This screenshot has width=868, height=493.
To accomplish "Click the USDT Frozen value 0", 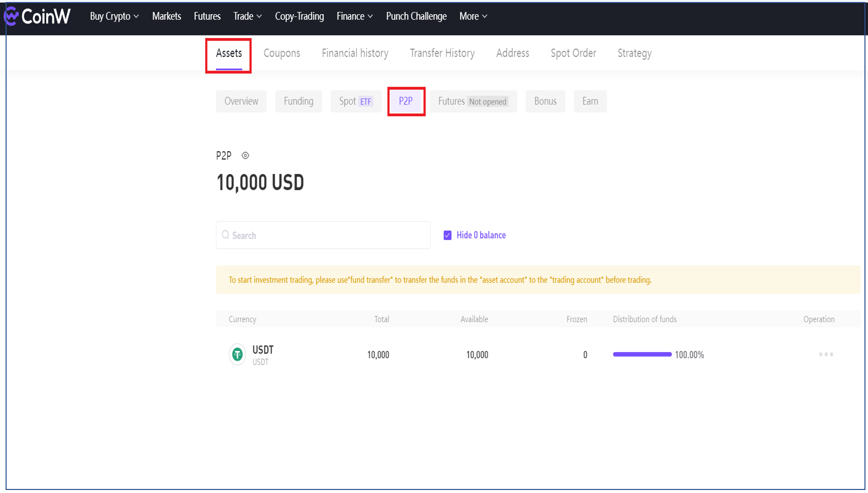I will [x=585, y=355].
